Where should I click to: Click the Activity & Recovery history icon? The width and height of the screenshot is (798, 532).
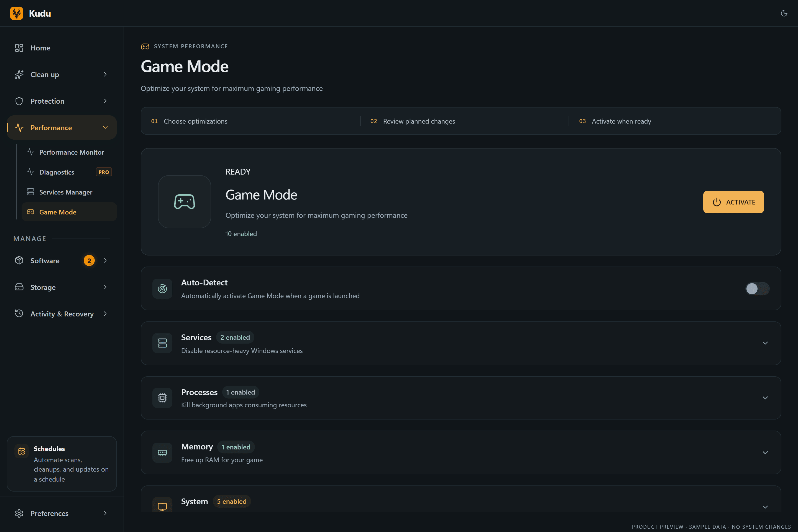tap(19, 313)
